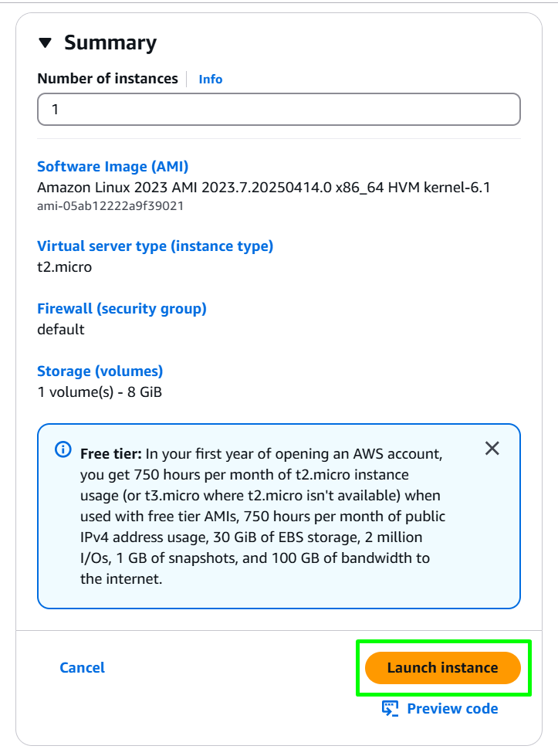Dismiss the Free tier notice
The height and width of the screenshot is (756, 558).
(x=492, y=449)
